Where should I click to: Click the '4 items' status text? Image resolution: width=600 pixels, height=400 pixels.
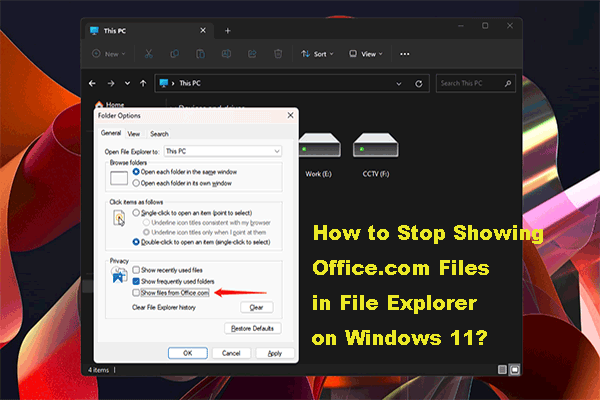pyautogui.click(x=98, y=370)
